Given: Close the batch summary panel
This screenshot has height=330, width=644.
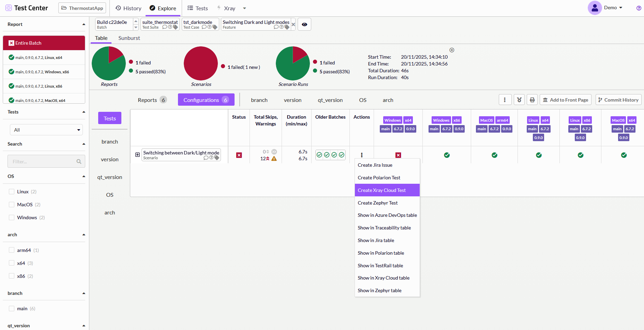Looking at the screenshot, I should pos(452,50).
